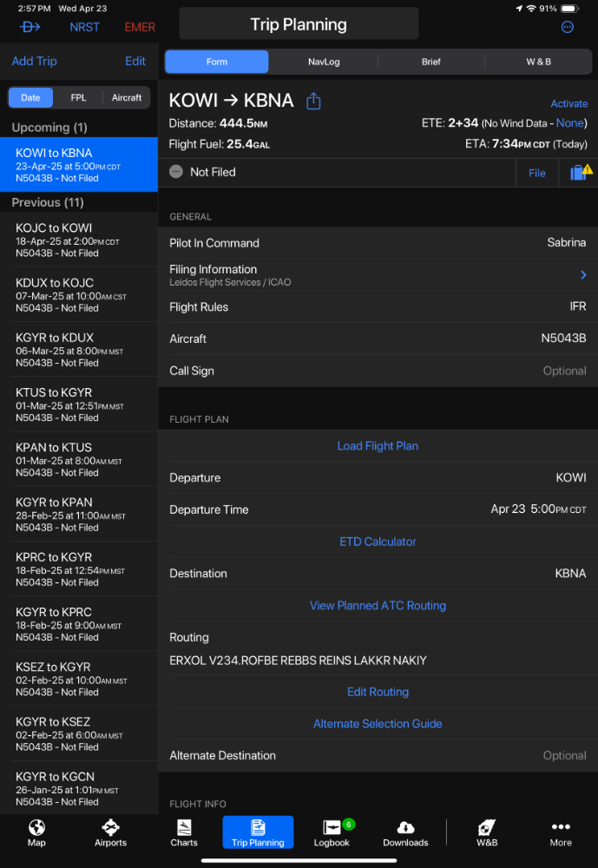The image size is (598, 868).
Task: Expand Filing Information chevron
Action: tap(583, 275)
